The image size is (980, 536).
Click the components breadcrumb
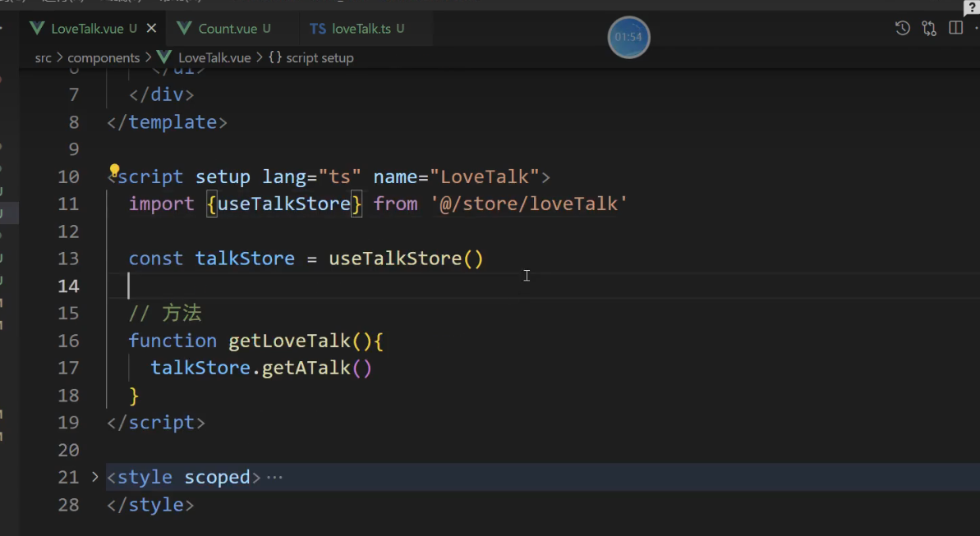pos(104,58)
